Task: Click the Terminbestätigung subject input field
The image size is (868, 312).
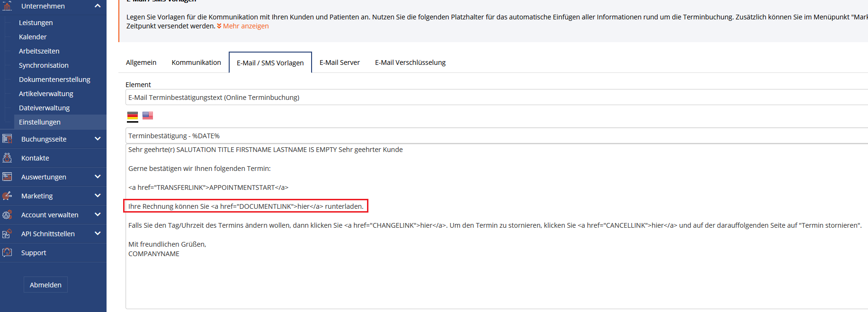Action: tap(497, 135)
